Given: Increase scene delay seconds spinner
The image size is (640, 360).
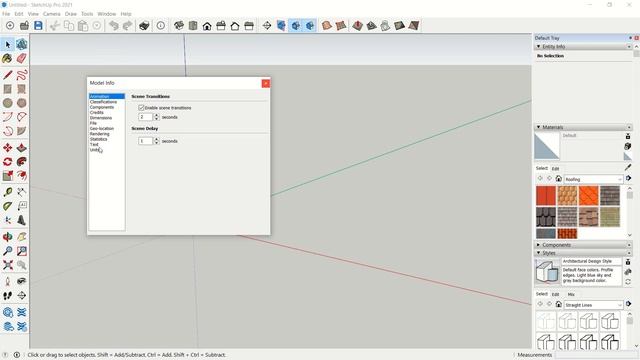Looking at the screenshot, I should (156, 139).
